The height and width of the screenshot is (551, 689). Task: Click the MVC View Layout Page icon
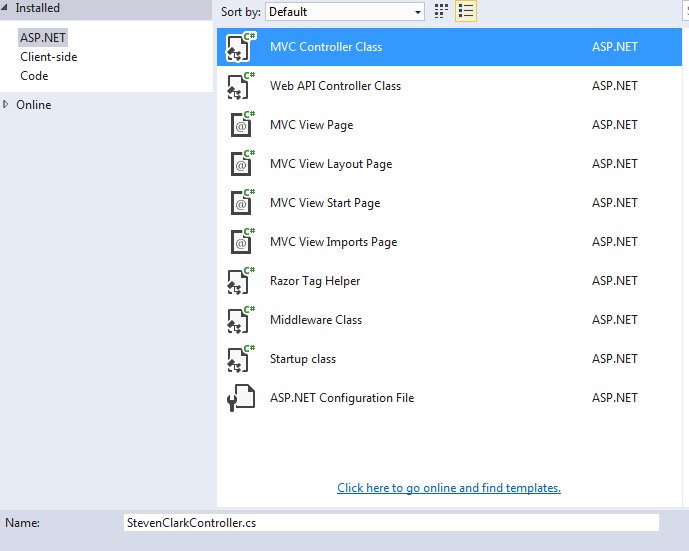tap(242, 164)
